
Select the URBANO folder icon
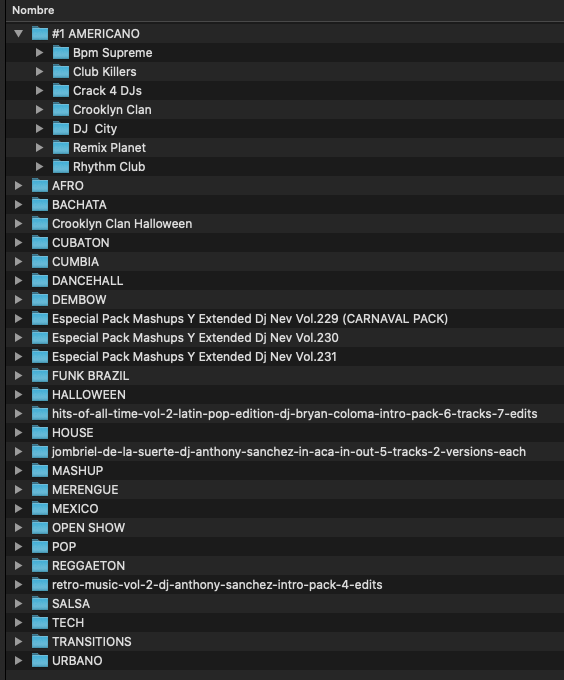click(x=40, y=660)
